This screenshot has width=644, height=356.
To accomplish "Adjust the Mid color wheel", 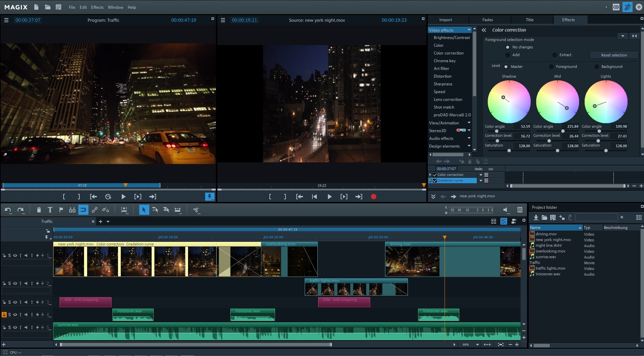I will click(557, 102).
